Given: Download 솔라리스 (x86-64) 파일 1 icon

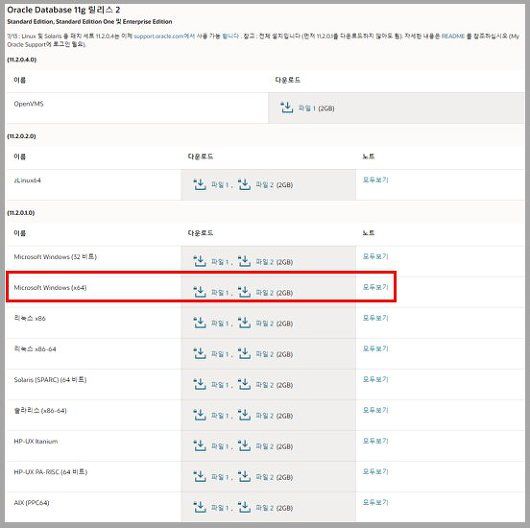Looking at the screenshot, I should tap(199, 415).
